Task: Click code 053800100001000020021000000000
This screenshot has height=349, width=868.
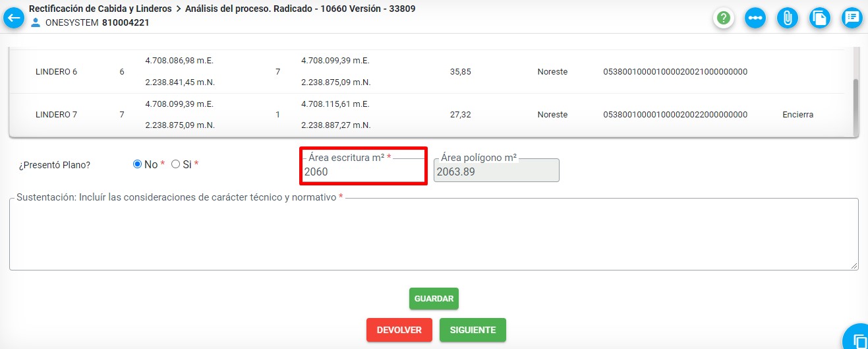Action: (676, 72)
